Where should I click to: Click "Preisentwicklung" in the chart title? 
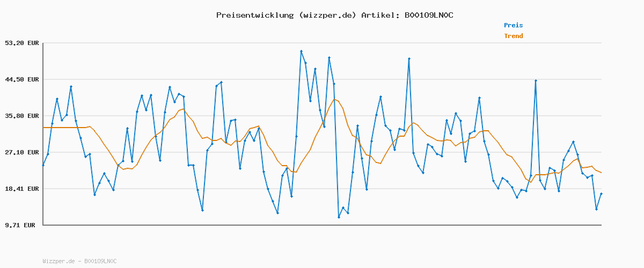tap(254, 15)
